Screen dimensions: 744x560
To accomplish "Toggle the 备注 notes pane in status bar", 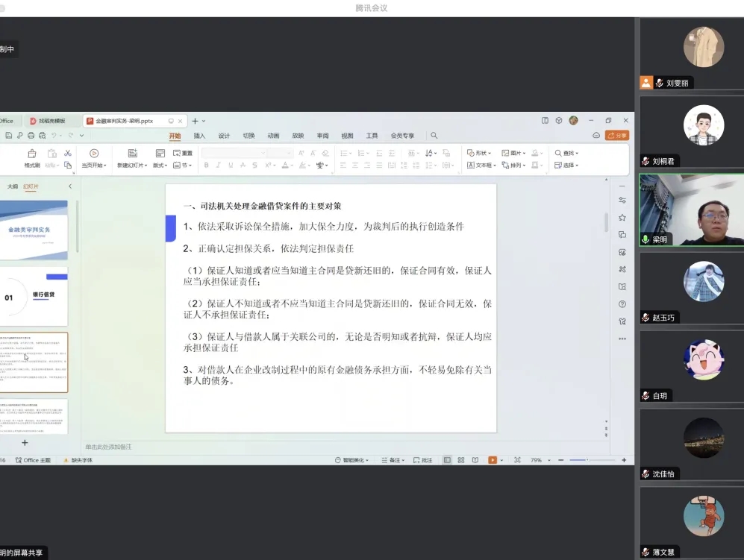I will 390,460.
